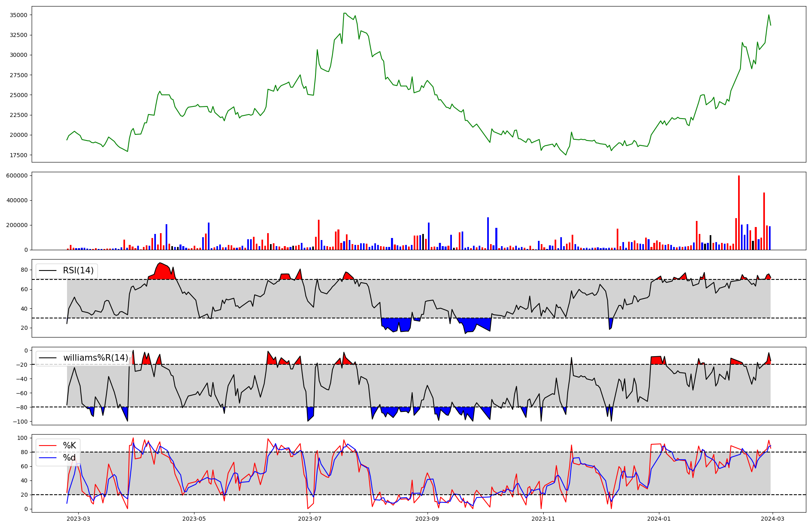Screen dimensions: 812x528
Task: Click black line sample in RSI legend
Action: [x=48, y=271]
